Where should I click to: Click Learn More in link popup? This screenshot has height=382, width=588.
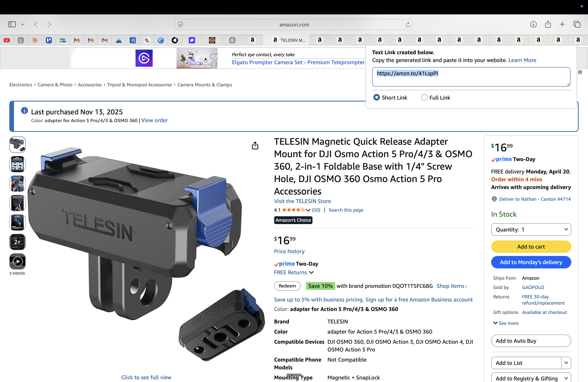tap(522, 60)
